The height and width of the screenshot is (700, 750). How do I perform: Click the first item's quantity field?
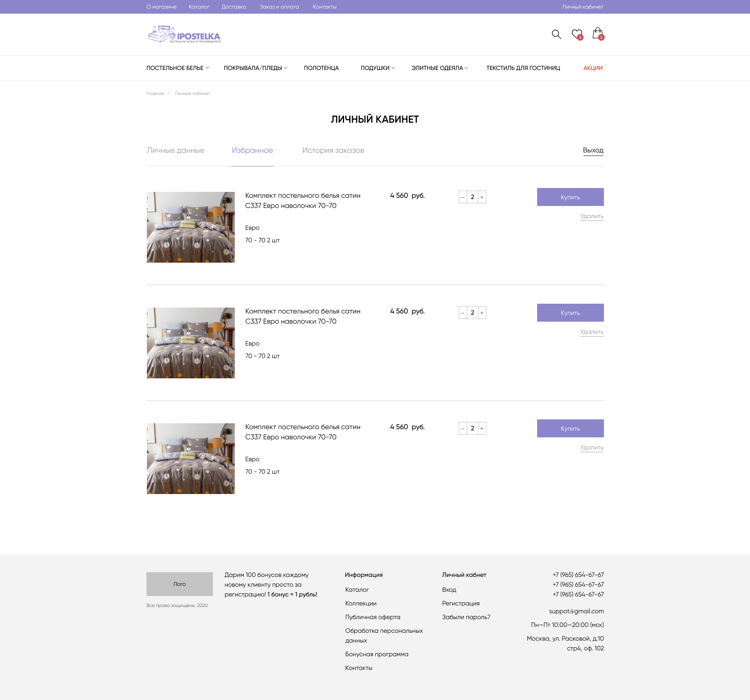473,197
